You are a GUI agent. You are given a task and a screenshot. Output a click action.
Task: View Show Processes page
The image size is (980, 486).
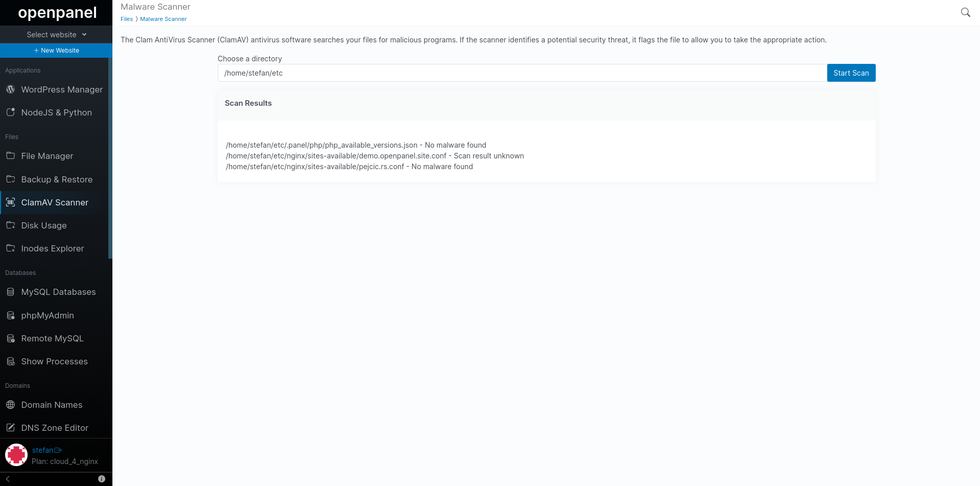pos(54,361)
